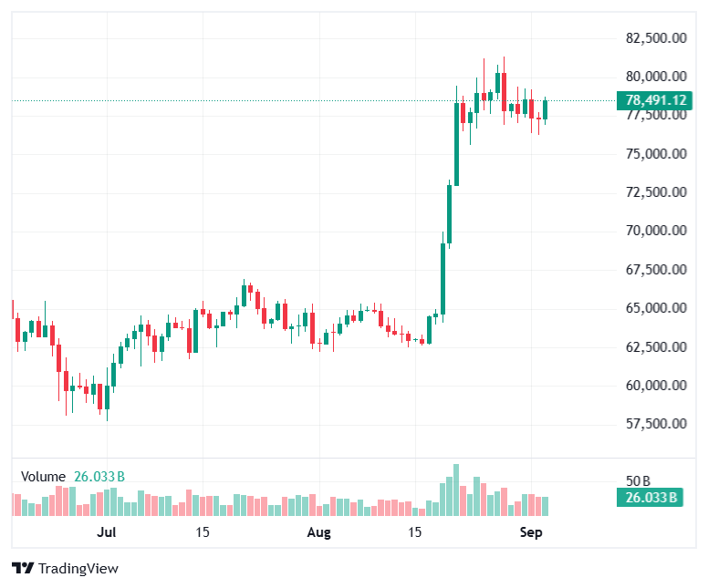Click the Sep date axis label
Screen dimensions: 708x588
531,532
